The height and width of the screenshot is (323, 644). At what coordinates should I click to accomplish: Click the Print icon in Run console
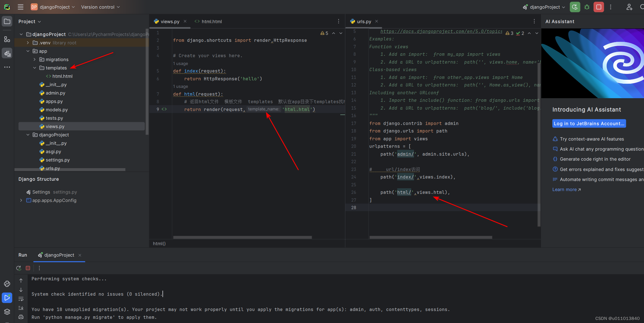tap(21, 317)
